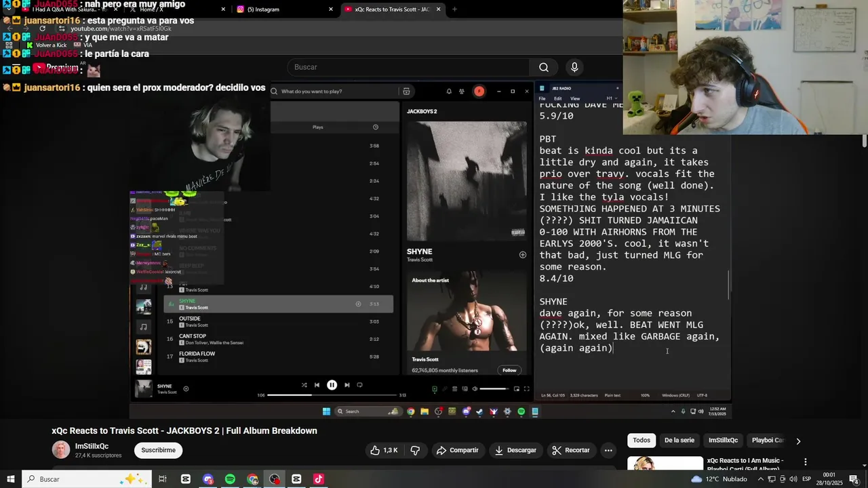Select the ImStillxQc filter chip
The width and height of the screenshot is (868, 488).
click(723, 441)
